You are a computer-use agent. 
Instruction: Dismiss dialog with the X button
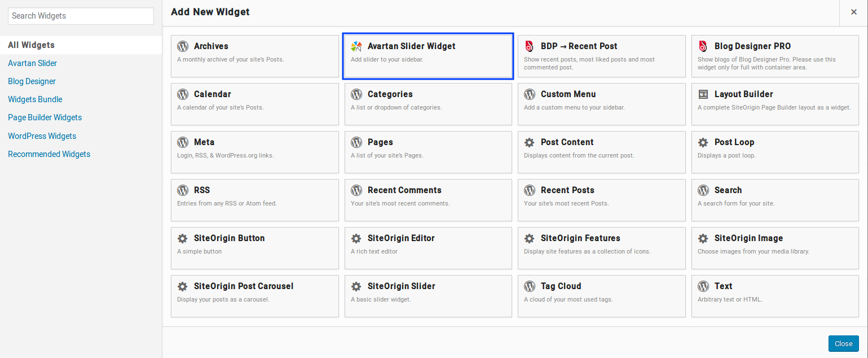(x=854, y=12)
